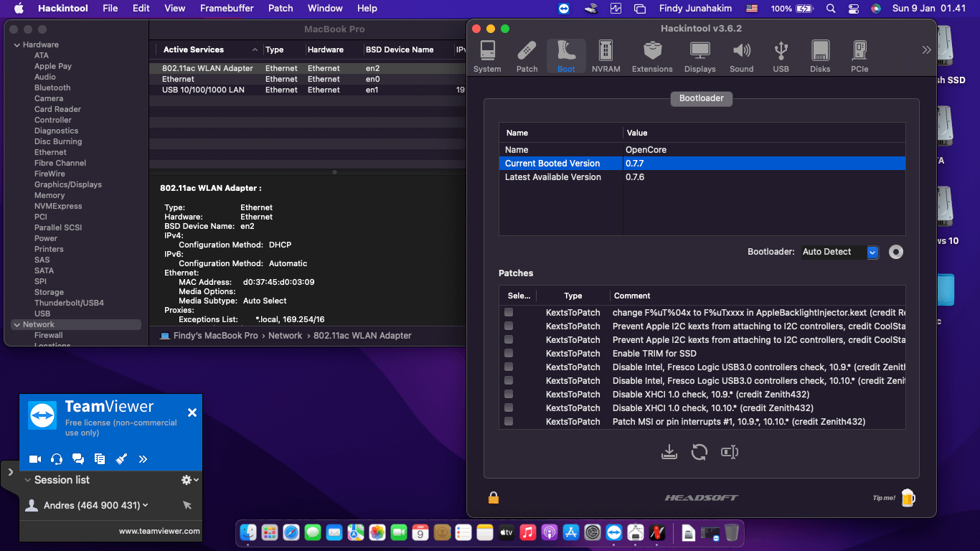Open Safari from the Dock
The width and height of the screenshot is (980, 551).
[x=291, y=532]
